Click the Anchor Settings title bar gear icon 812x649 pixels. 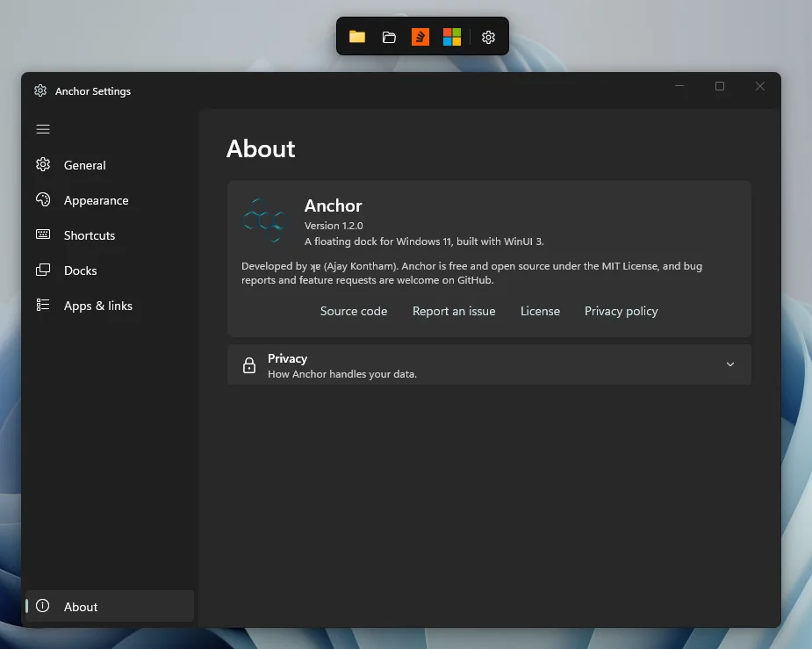tap(40, 90)
